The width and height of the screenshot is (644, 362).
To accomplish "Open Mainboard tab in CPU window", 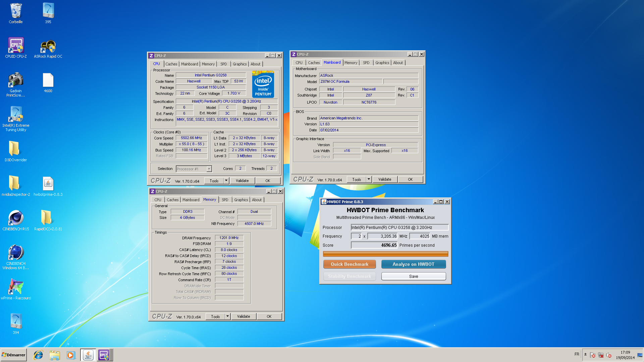I will click(x=190, y=64).
